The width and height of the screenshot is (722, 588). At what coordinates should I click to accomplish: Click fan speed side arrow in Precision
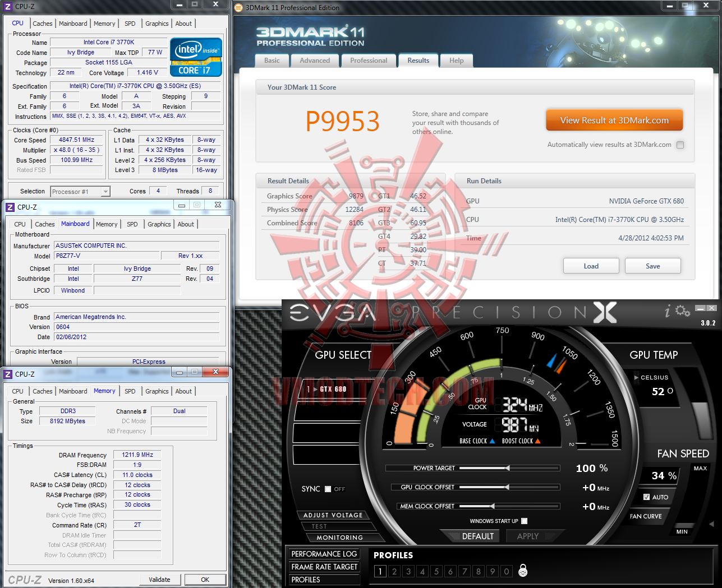pos(711,524)
